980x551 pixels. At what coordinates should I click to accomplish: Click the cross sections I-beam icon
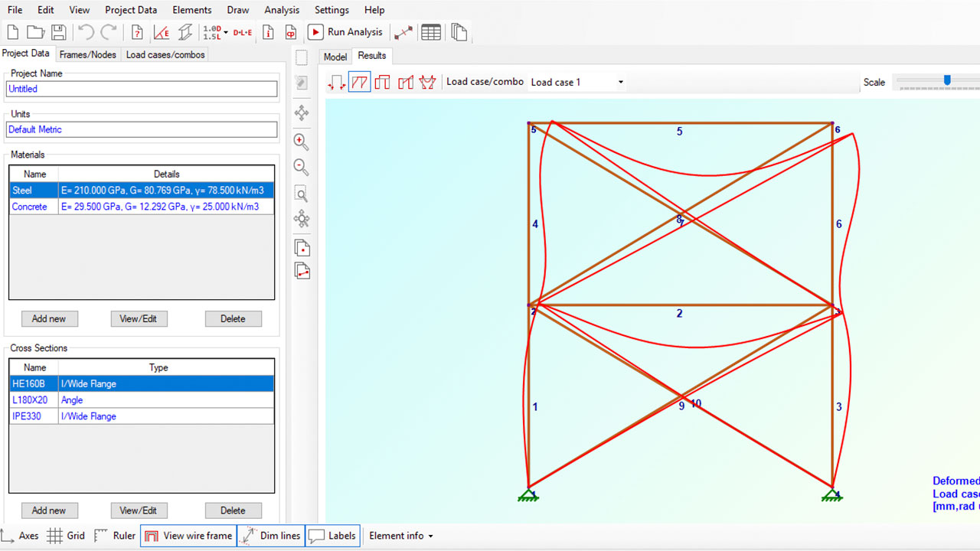185,32
